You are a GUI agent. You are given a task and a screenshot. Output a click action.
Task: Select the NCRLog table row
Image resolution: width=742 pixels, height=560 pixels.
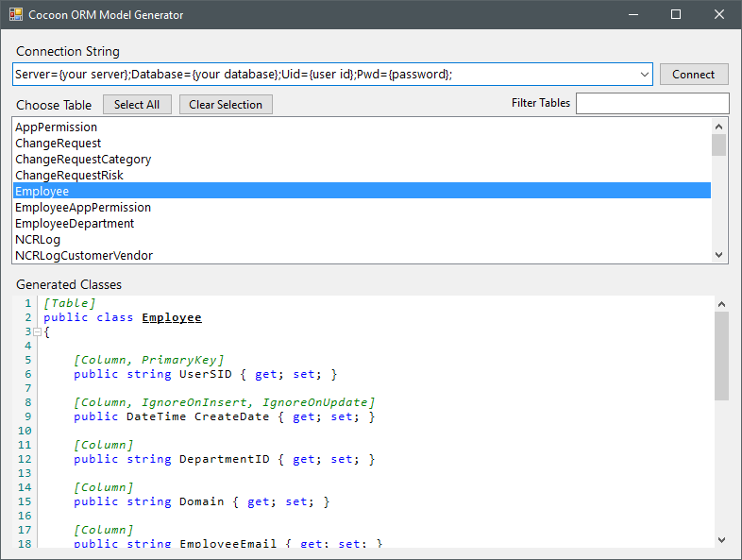coord(362,240)
